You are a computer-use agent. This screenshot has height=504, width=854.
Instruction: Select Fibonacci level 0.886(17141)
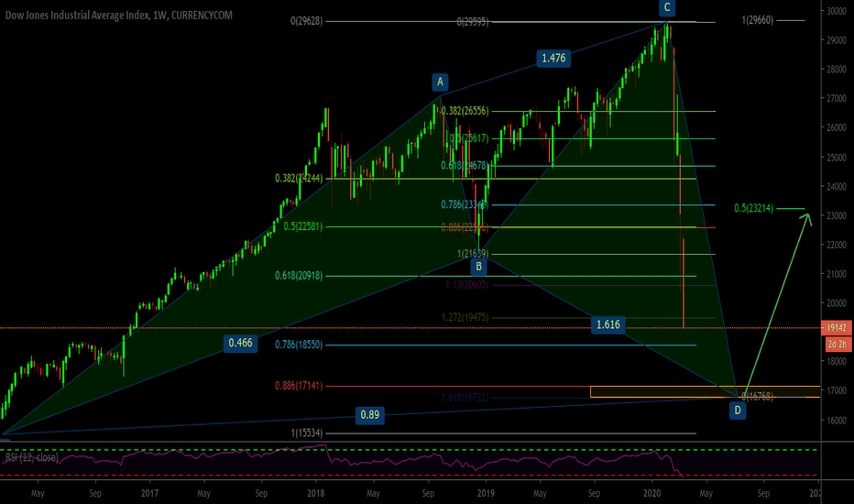pos(299,386)
